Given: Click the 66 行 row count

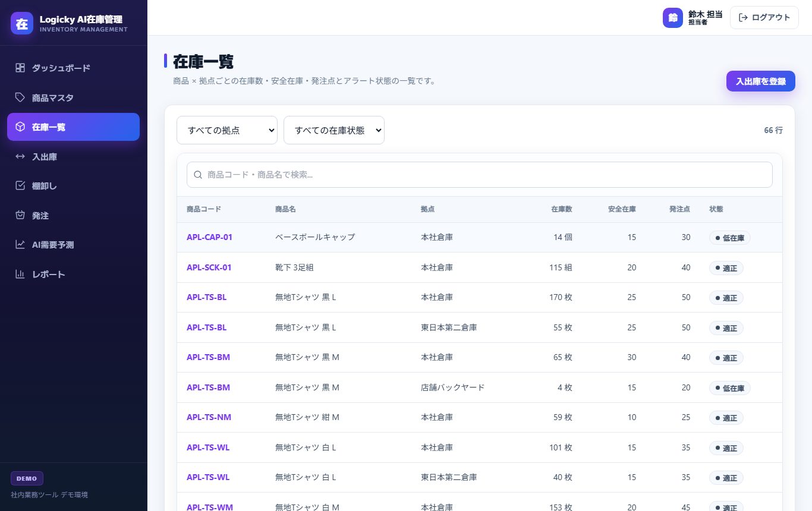Looking at the screenshot, I should click(773, 130).
